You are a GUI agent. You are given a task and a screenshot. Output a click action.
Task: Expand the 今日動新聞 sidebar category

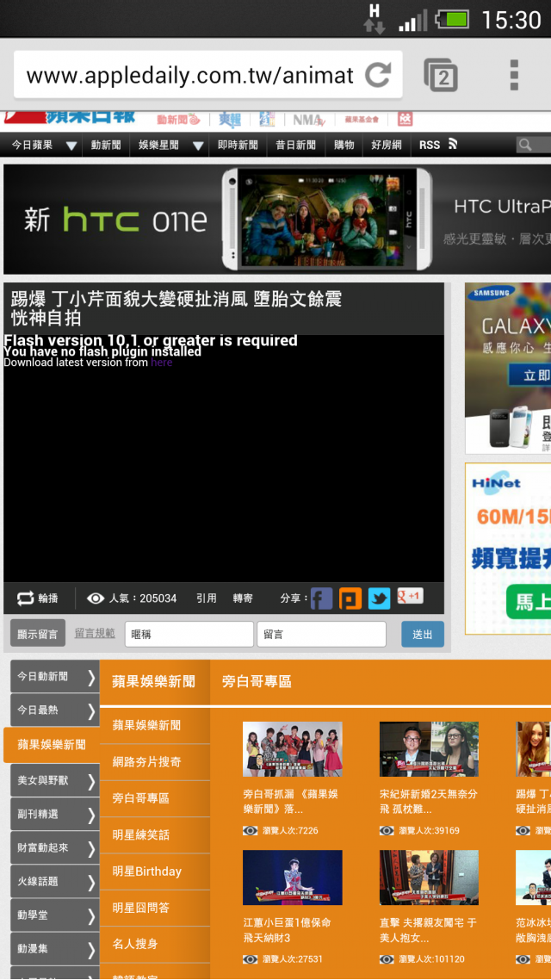(x=55, y=676)
